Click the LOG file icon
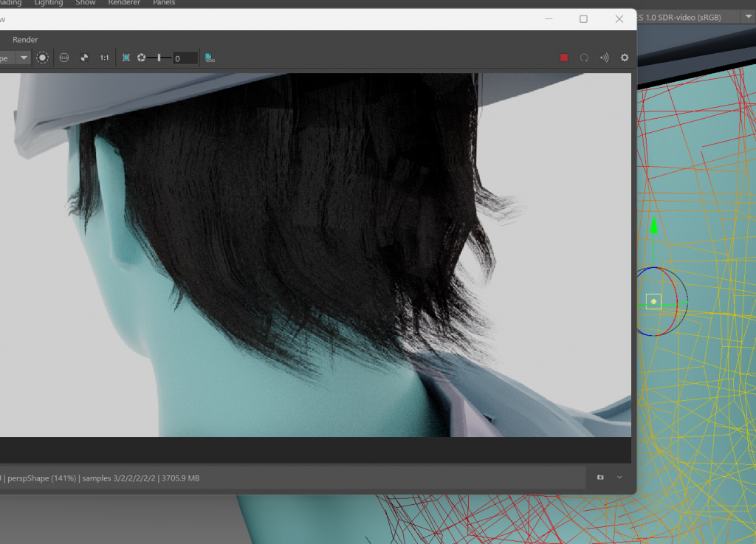The image size is (756, 544). tap(210, 58)
